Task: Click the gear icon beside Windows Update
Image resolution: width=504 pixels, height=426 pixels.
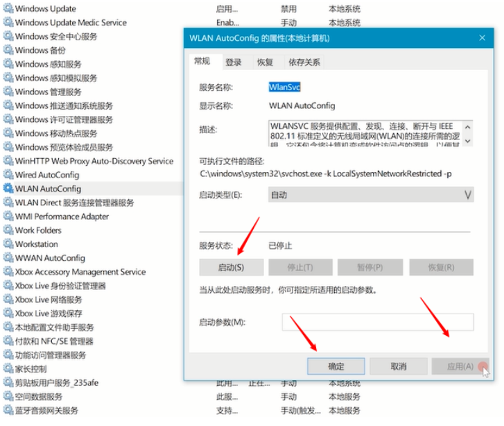Action: [8, 8]
